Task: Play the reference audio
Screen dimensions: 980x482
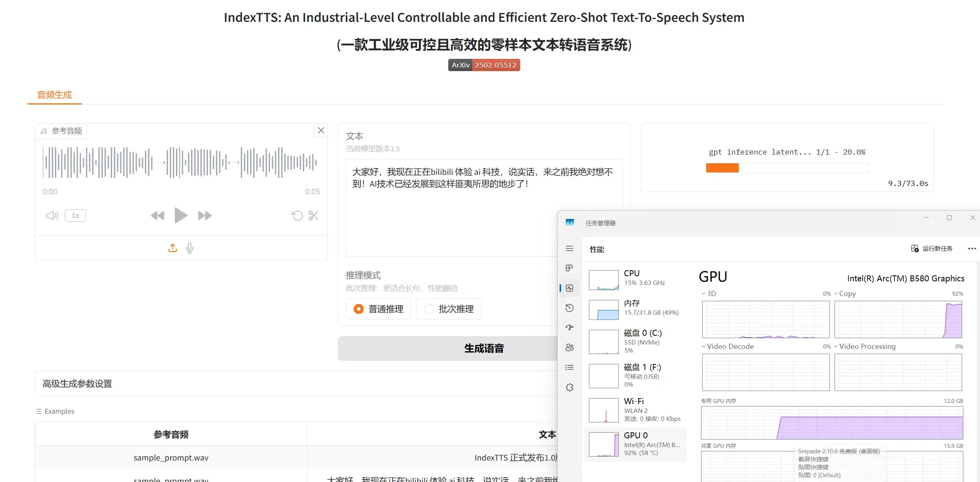Action: point(181,215)
